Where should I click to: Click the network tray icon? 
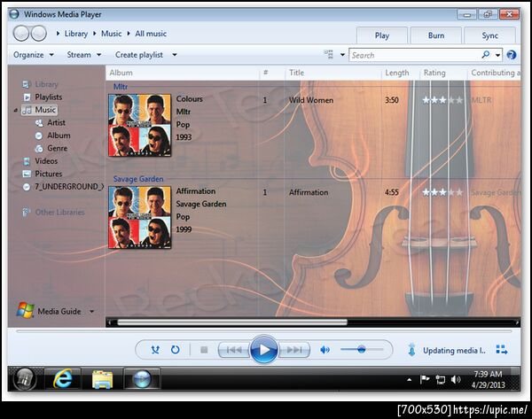click(x=440, y=380)
